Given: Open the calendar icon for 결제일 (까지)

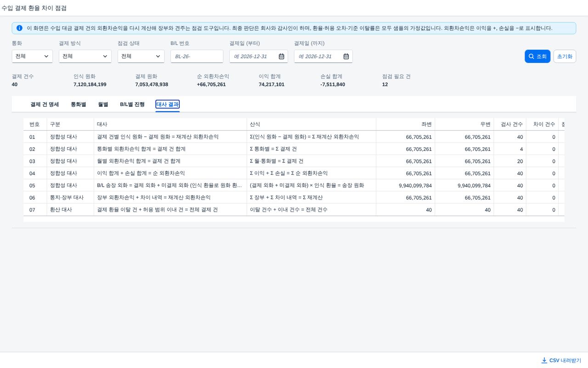Looking at the screenshot, I should pyautogui.click(x=346, y=57).
